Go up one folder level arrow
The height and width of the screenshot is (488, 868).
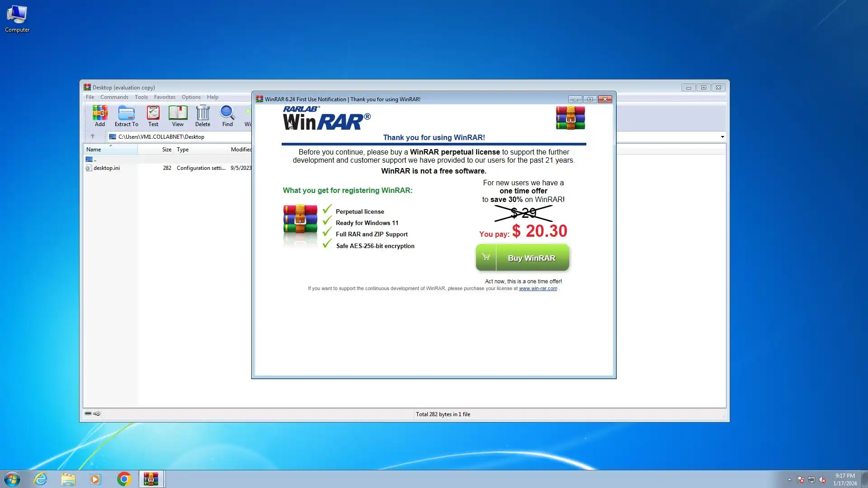93,136
